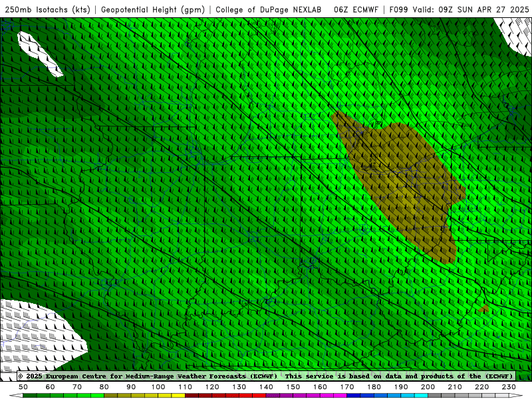Screen dimensions: 532x399
Task: Click the '190' legend label
Action: (x=401, y=387)
